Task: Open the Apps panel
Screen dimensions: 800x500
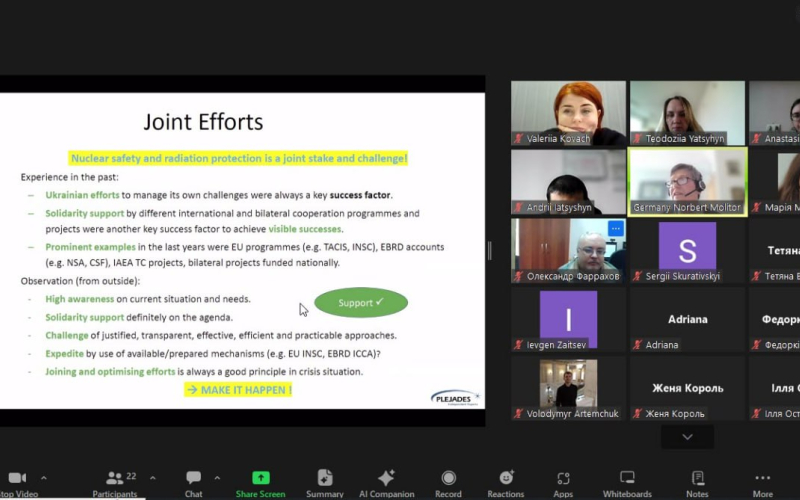Action: pyautogui.click(x=563, y=483)
